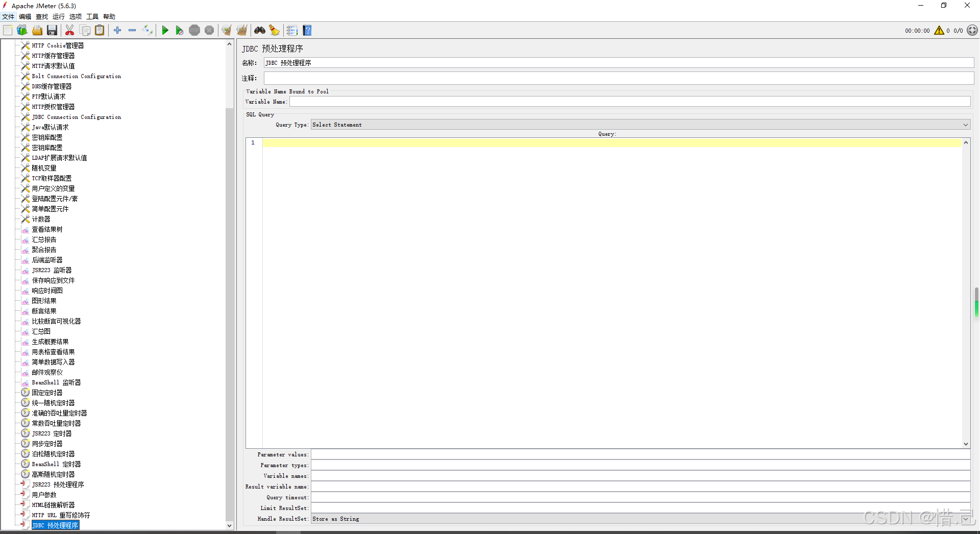
Task: Click the 注释 comment field
Action: click(x=619, y=78)
